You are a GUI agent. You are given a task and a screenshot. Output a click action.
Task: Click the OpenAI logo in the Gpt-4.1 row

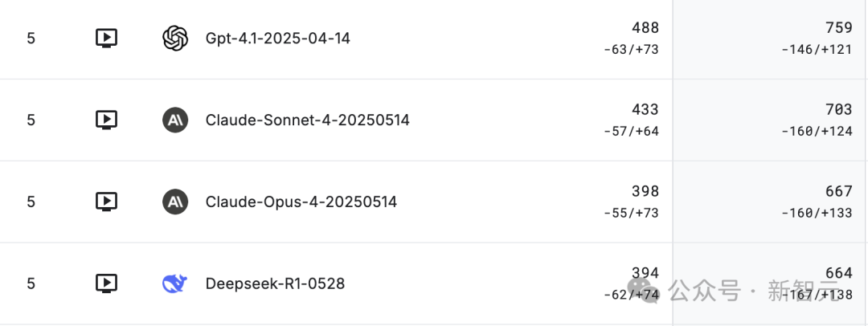[175, 39]
